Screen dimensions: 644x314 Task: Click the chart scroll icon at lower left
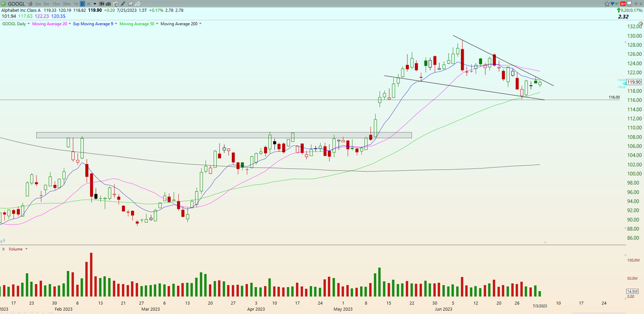pyautogui.click(x=3, y=240)
